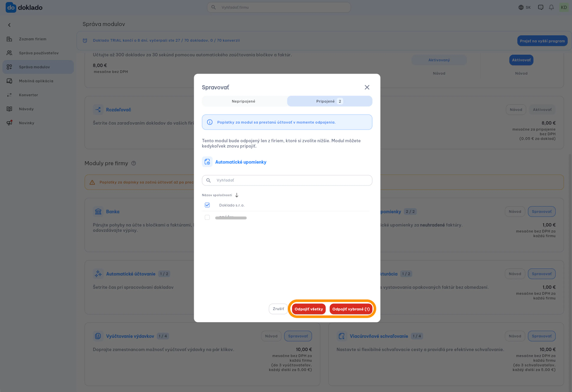Click the Automatické účtovanie sparkle icon
The width and height of the screenshot is (572, 392).
(98, 274)
